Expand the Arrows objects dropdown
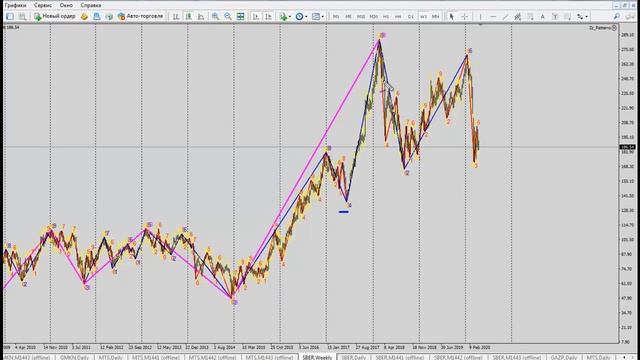This screenshot has width=640, height=360. point(587,16)
